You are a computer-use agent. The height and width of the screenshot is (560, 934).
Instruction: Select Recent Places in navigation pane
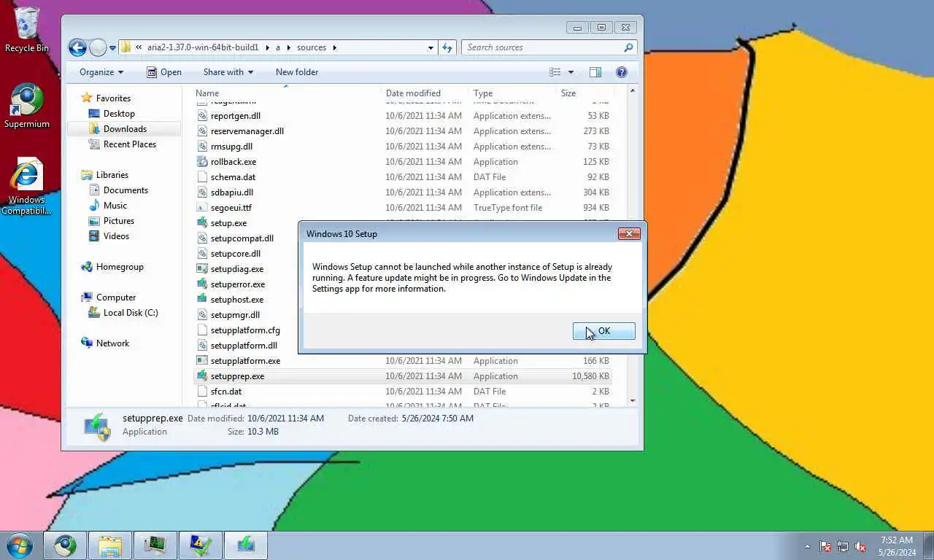pyautogui.click(x=130, y=144)
